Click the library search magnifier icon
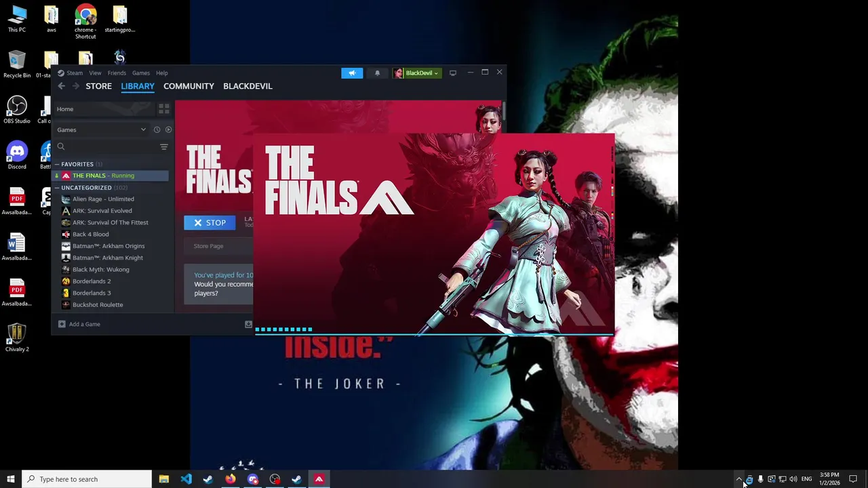 point(61,146)
